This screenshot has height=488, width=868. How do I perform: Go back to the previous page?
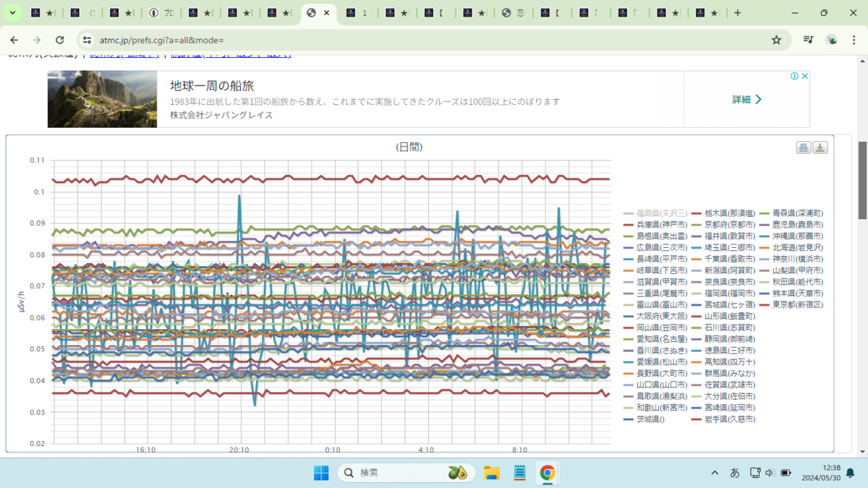[x=14, y=40]
